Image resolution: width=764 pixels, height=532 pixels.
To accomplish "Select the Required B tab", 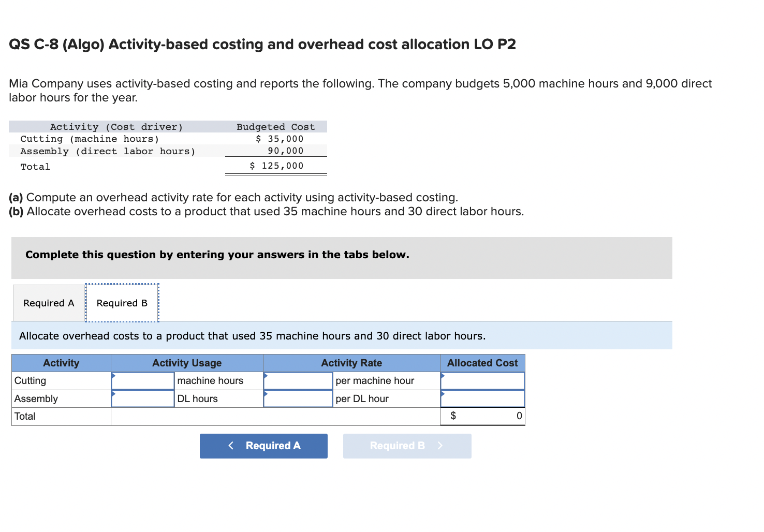I will 122,303.
